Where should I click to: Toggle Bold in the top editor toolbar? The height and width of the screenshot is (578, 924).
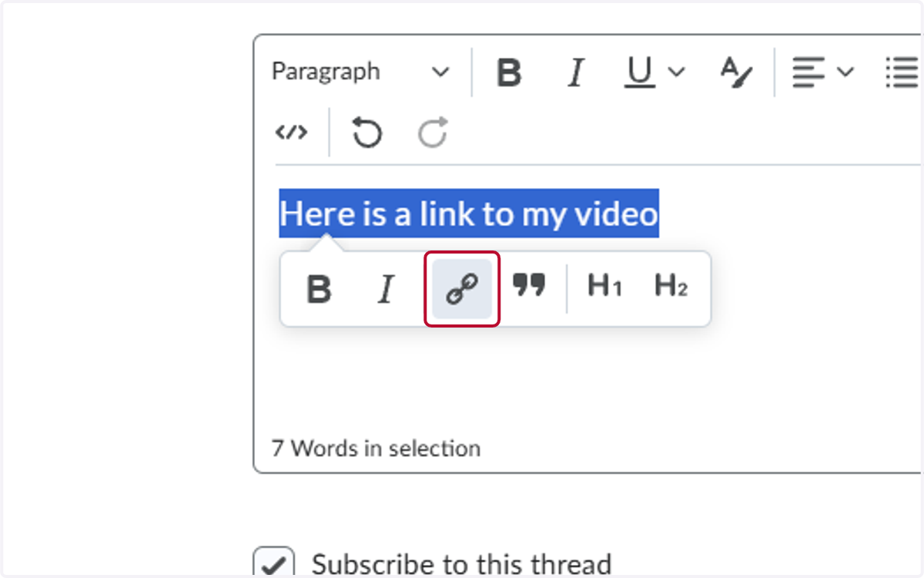(x=509, y=72)
